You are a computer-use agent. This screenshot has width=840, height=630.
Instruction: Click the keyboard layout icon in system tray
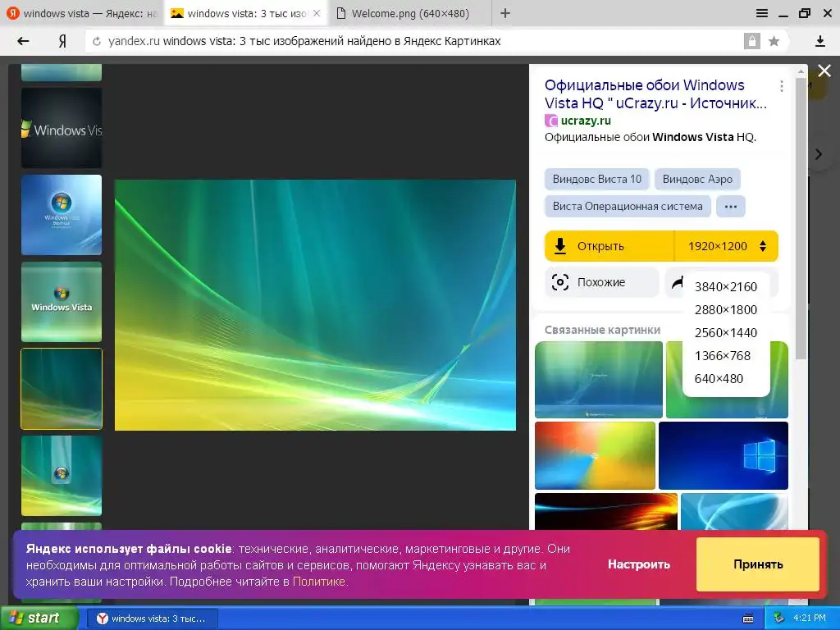(748, 619)
